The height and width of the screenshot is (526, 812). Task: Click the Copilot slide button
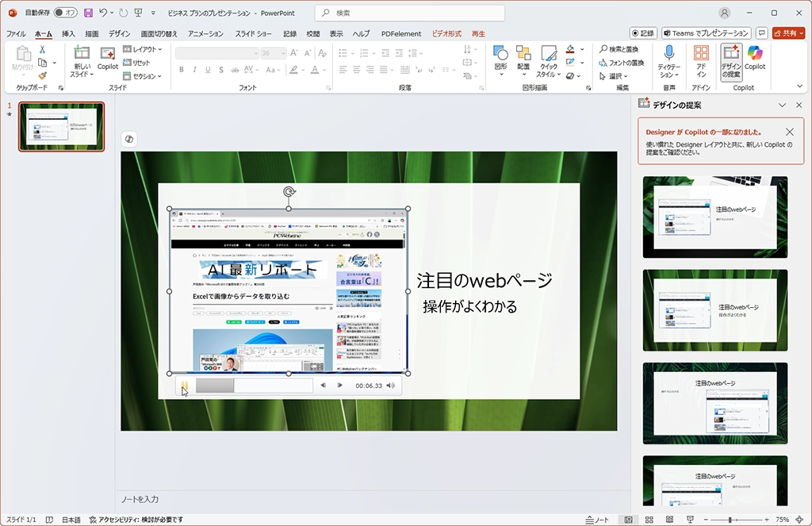(108, 59)
